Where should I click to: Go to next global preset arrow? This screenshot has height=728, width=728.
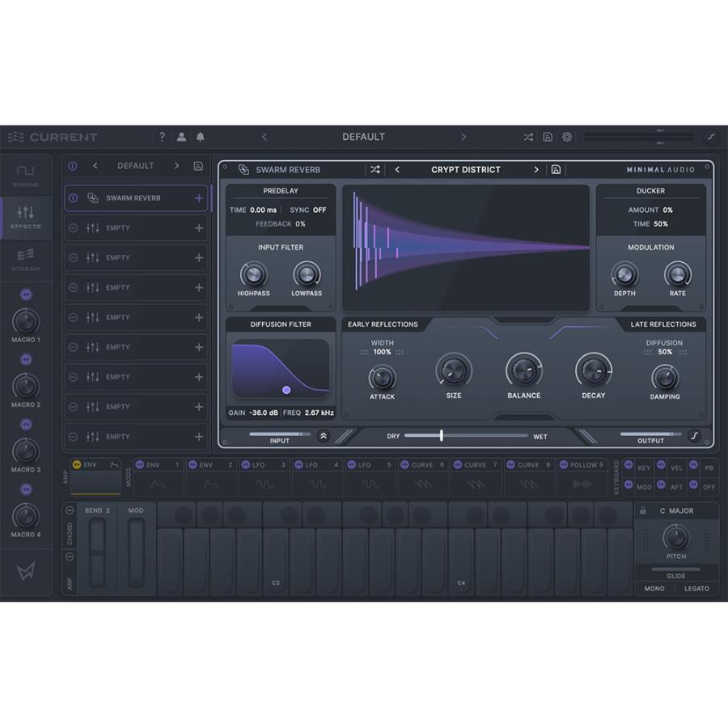point(463,137)
